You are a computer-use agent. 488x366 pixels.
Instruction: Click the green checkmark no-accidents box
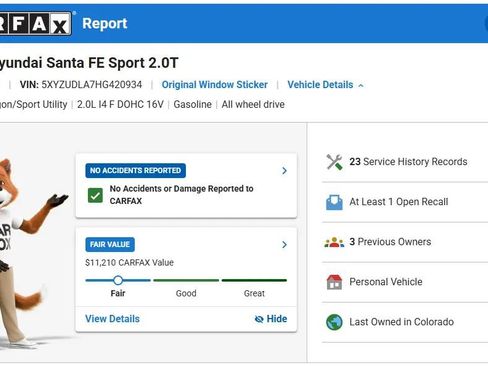tap(95, 195)
